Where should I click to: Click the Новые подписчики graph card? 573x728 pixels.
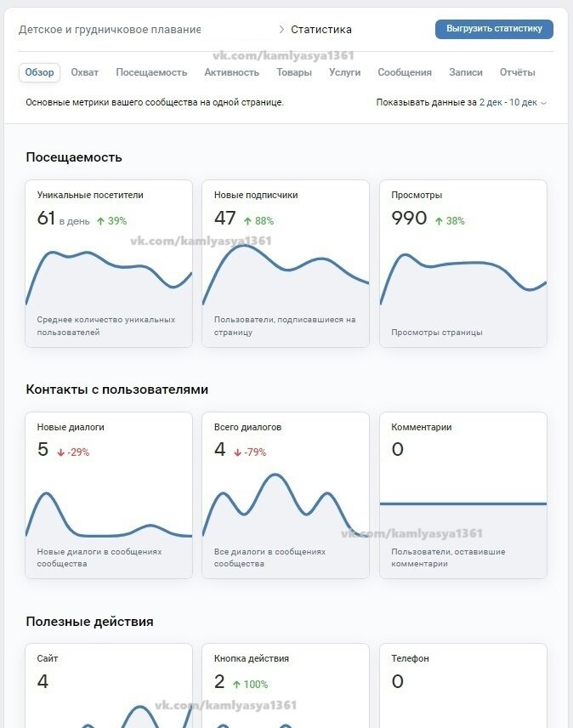(x=286, y=264)
